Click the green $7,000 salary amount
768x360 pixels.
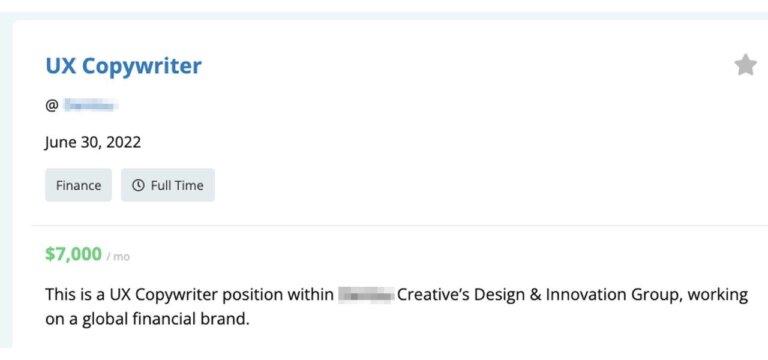tap(73, 254)
